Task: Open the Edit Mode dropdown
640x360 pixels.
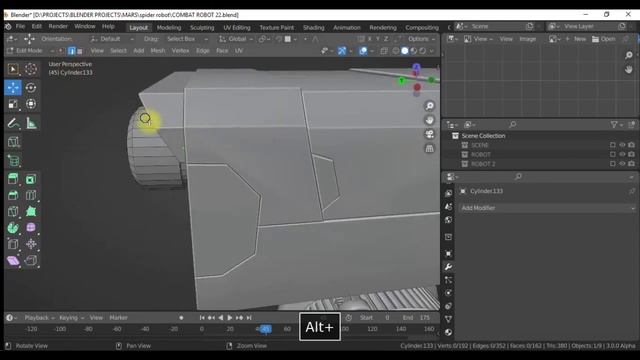Action: [x=30, y=51]
